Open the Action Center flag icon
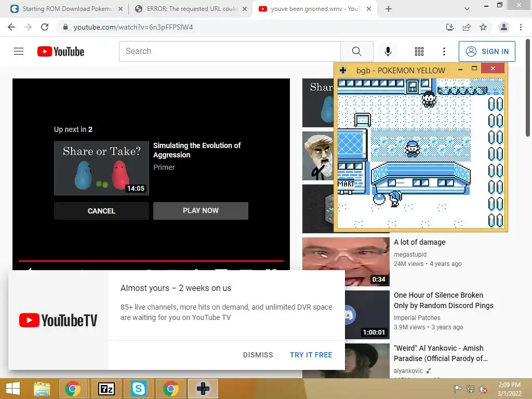 tap(458, 389)
